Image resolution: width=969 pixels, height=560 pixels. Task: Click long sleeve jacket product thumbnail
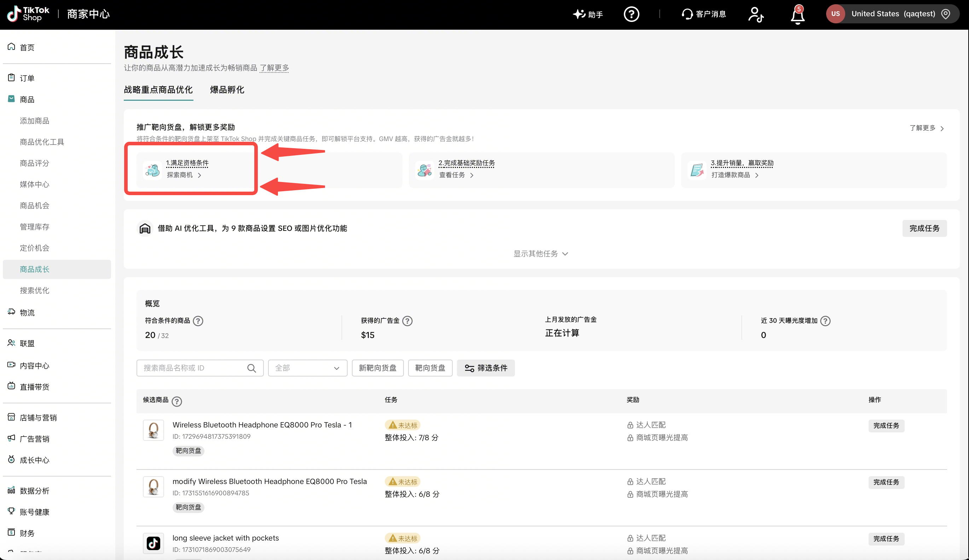pos(153,543)
